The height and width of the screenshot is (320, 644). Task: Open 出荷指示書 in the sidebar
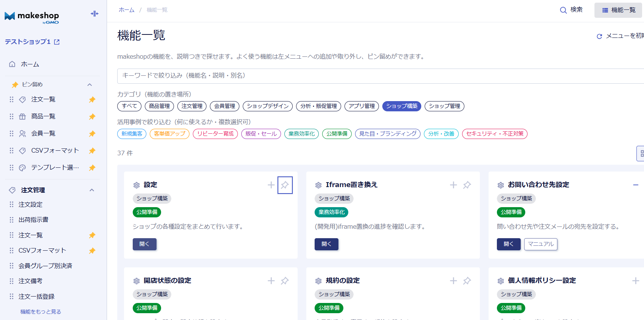[x=33, y=220]
